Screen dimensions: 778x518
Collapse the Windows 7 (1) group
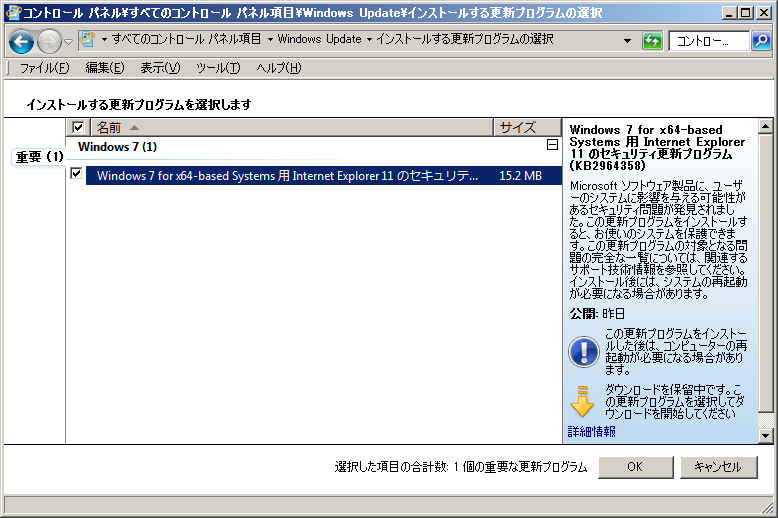click(x=551, y=146)
